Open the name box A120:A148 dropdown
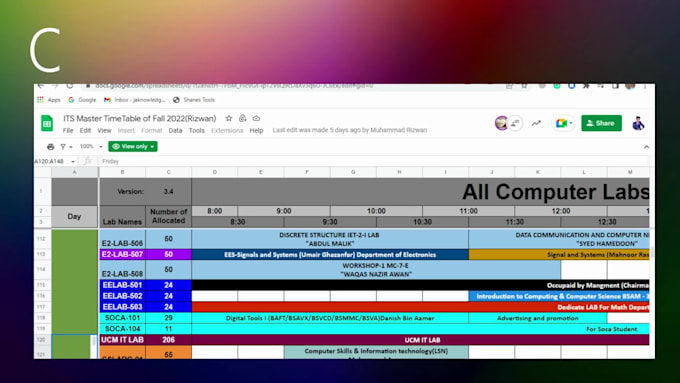This screenshot has width=680, height=383. coord(73,161)
